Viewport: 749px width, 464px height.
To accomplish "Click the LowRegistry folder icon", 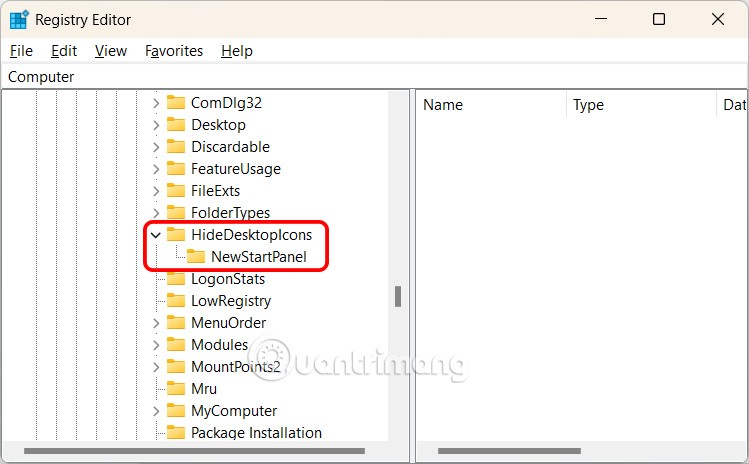I will [x=176, y=301].
